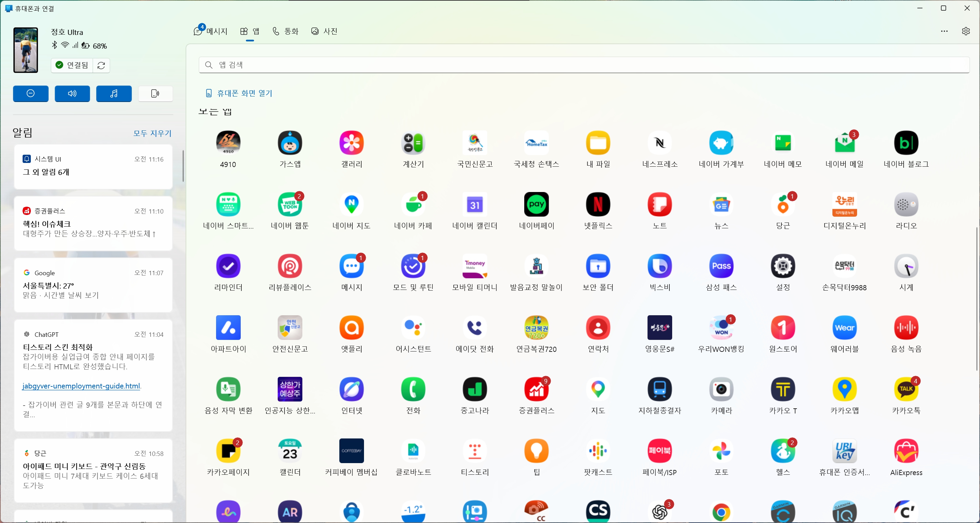Open the 티스토리 Tistory app
The height and width of the screenshot is (523, 980).
pyautogui.click(x=475, y=451)
